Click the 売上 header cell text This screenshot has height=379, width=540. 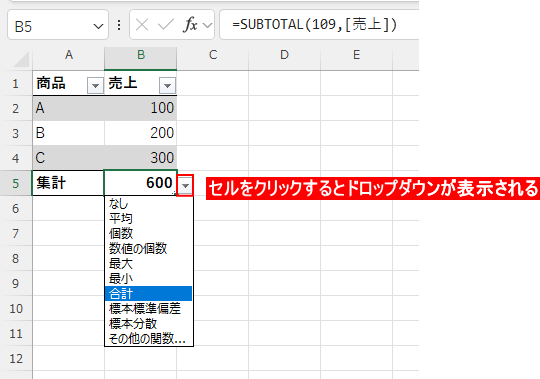(123, 83)
